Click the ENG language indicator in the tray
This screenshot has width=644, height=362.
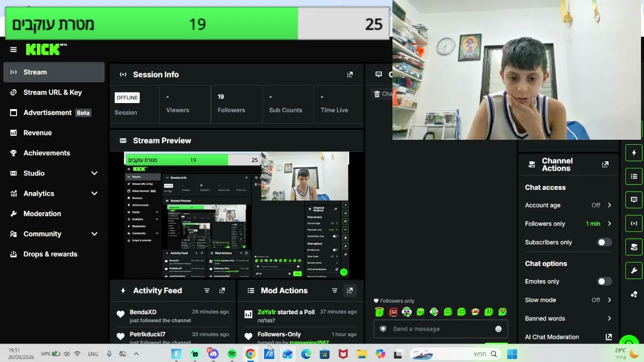pos(93,354)
